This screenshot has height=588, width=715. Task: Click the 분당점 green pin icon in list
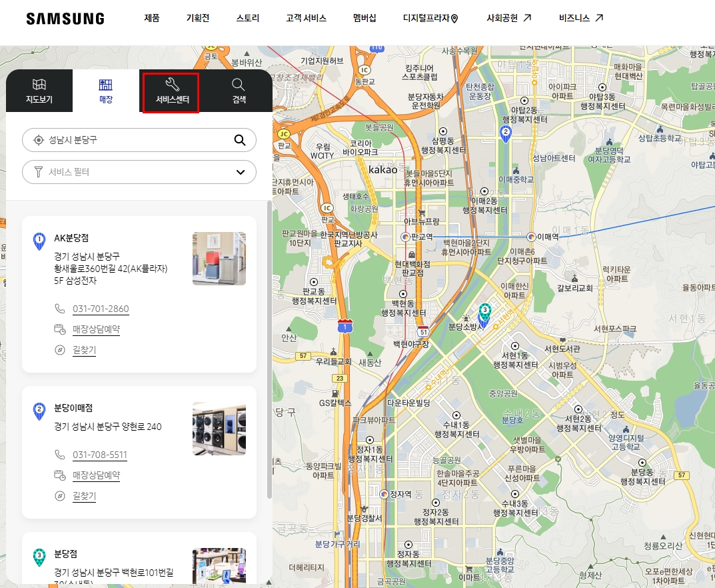click(x=39, y=557)
